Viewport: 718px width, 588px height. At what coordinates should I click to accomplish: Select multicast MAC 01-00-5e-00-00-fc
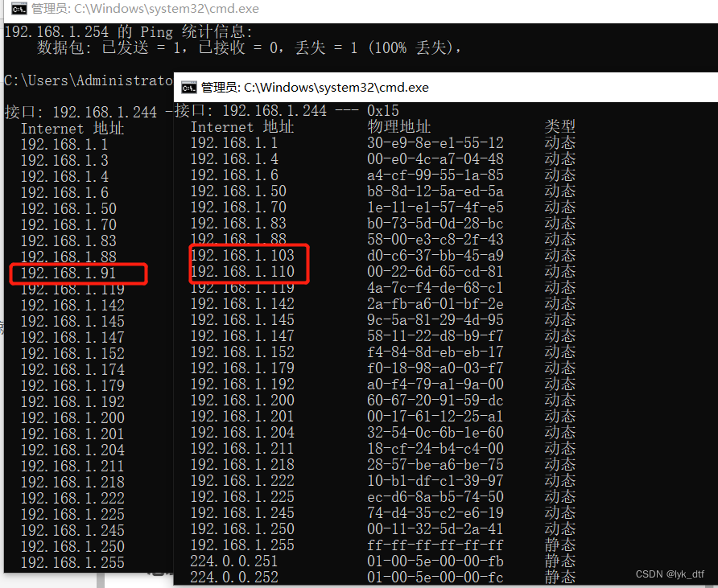click(435, 577)
